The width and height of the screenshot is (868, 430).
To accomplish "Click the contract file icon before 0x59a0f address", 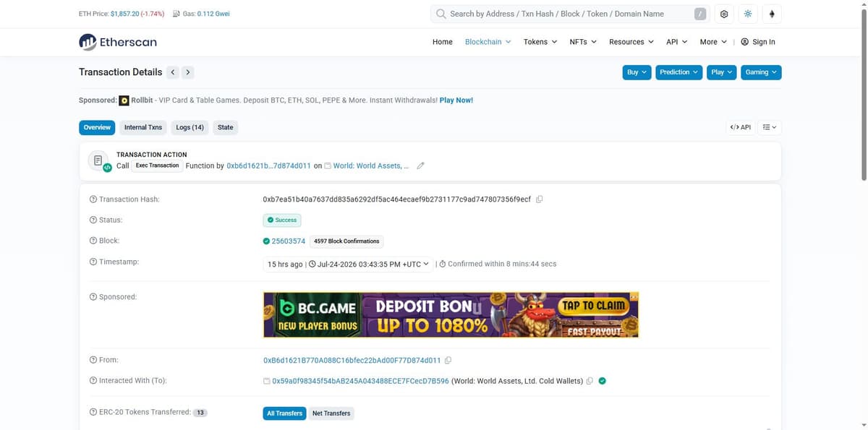I will [x=267, y=381].
